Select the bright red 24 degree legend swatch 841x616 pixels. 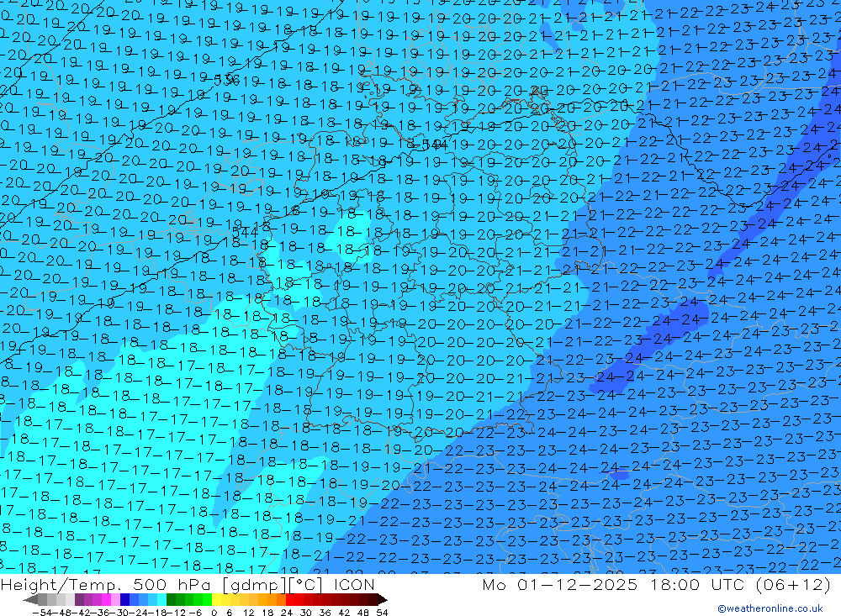(x=290, y=600)
